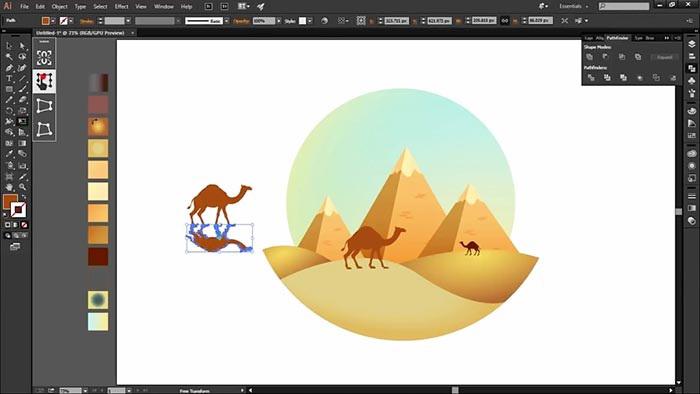
Task: Click Crop in Pathfinders row
Action: [640, 78]
